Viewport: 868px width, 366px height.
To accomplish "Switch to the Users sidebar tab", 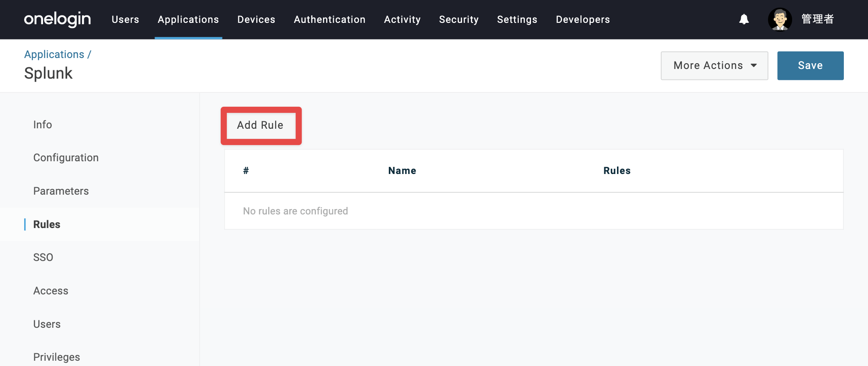I will coord(47,324).
